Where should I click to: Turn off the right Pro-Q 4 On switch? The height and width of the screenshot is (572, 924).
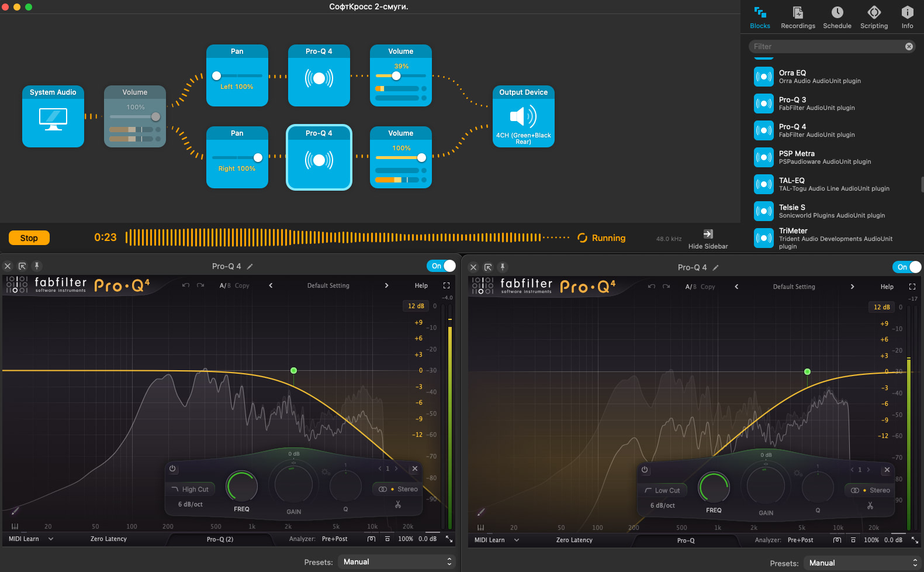click(907, 267)
